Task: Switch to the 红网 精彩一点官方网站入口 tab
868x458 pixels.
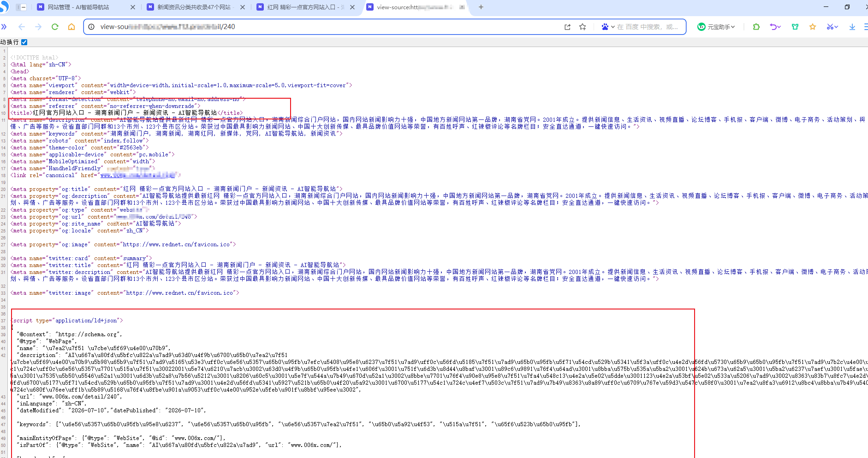Action: [x=306, y=7]
